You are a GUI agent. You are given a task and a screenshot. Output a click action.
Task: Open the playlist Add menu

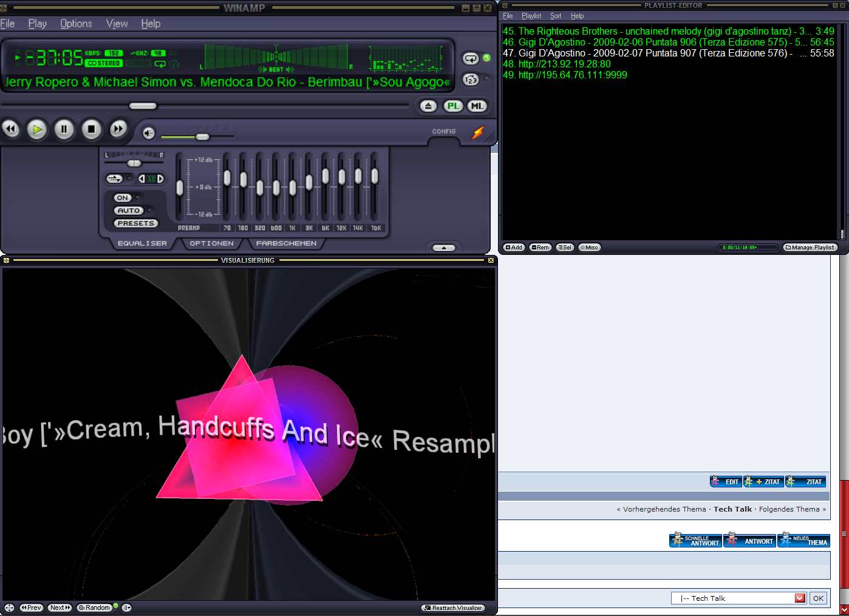tap(514, 248)
